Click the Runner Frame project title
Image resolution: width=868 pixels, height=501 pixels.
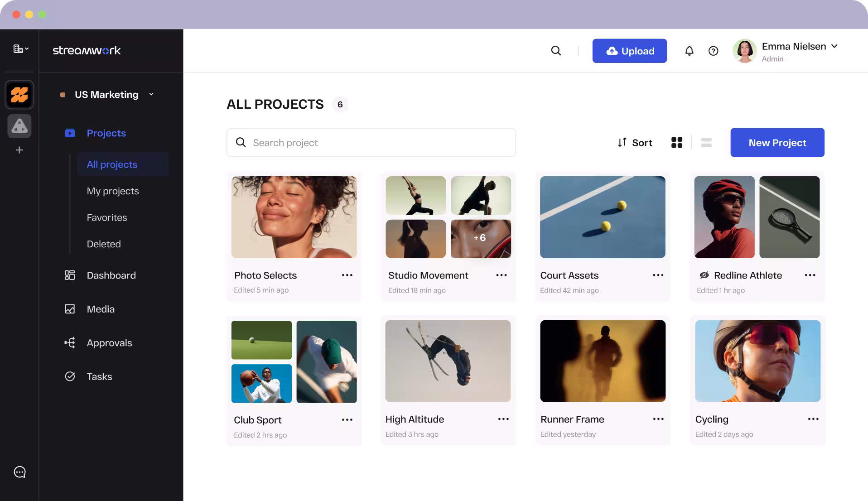(572, 419)
